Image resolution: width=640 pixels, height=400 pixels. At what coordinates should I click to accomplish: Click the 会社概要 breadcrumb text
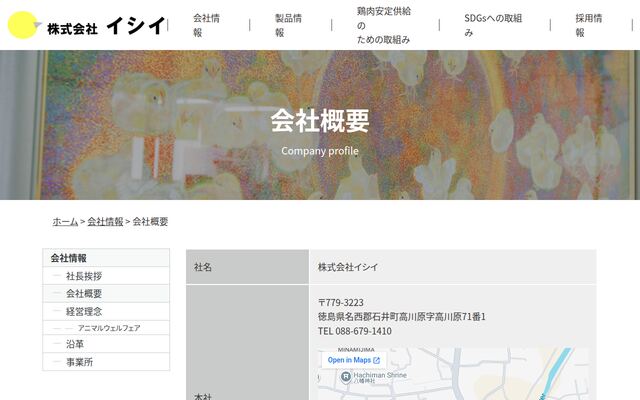[150, 222]
